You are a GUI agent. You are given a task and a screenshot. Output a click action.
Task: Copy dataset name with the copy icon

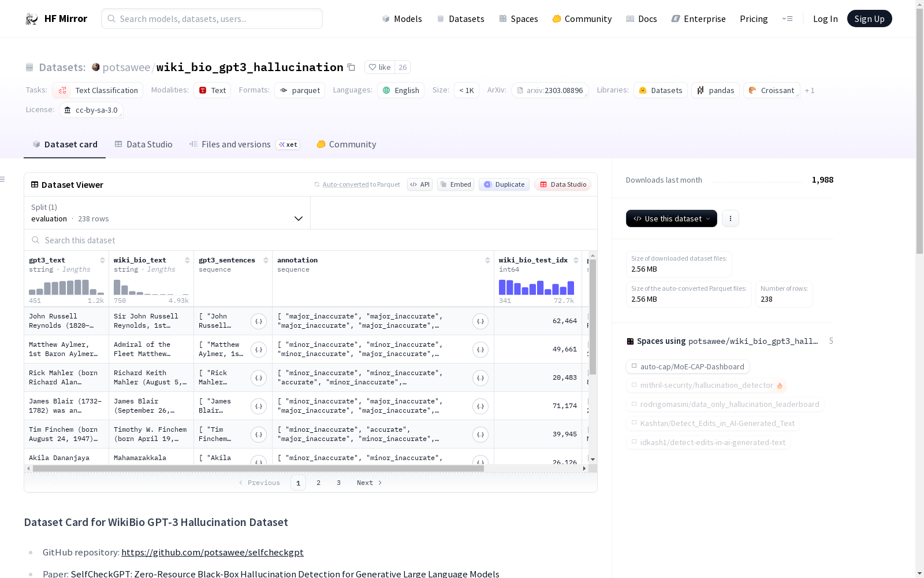[x=351, y=68]
